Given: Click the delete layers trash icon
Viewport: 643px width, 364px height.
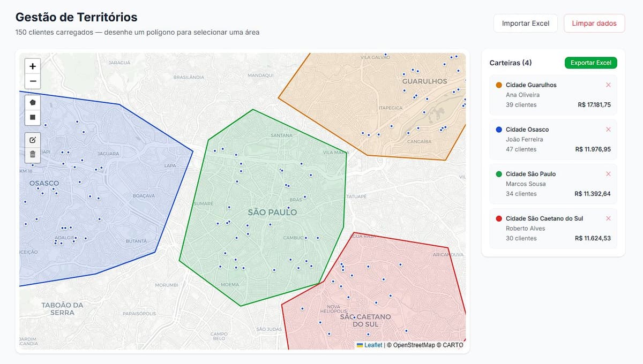Looking at the screenshot, I should (33, 155).
